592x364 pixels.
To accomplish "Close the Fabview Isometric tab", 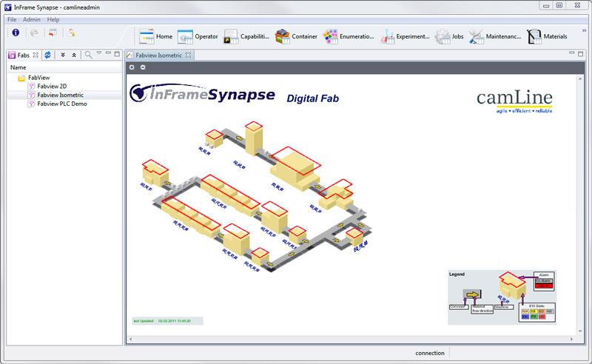I will (x=188, y=55).
